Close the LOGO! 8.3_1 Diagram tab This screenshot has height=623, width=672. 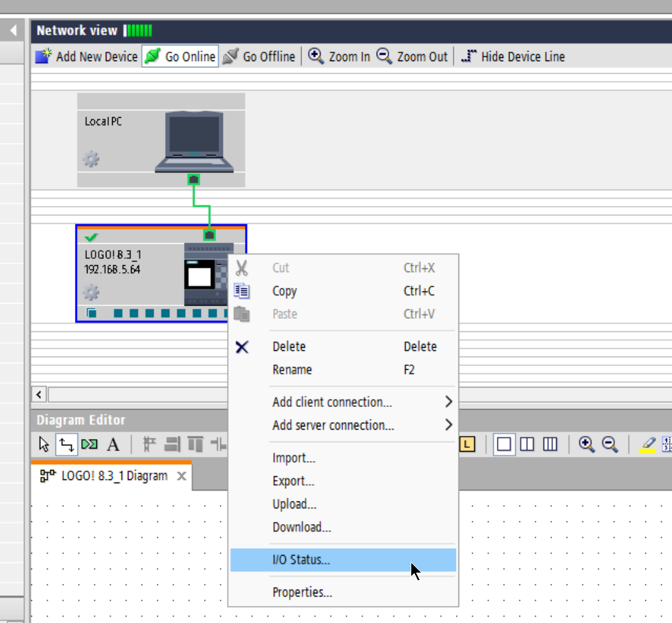[x=182, y=476]
